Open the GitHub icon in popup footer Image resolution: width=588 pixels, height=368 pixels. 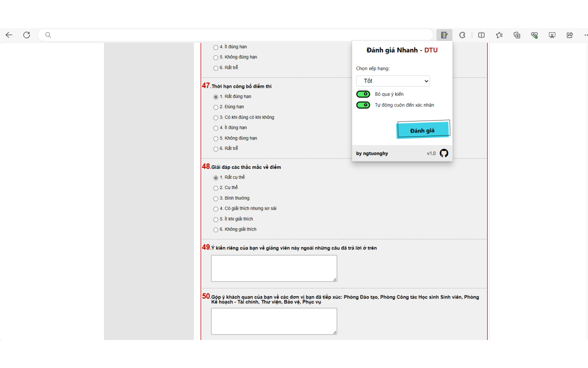tap(444, 153)
